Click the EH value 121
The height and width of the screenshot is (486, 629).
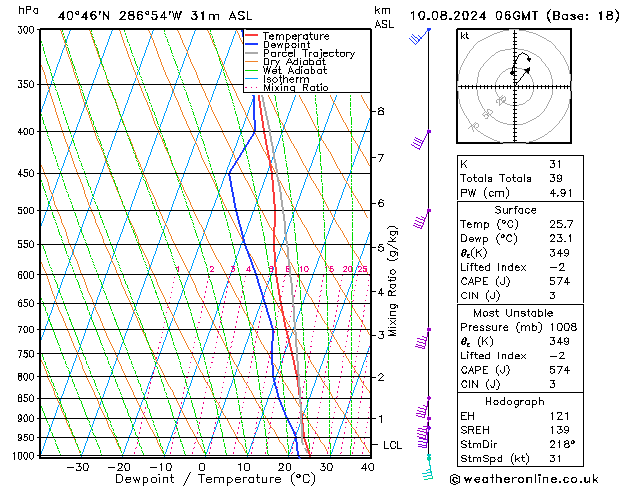coord(559,416)
